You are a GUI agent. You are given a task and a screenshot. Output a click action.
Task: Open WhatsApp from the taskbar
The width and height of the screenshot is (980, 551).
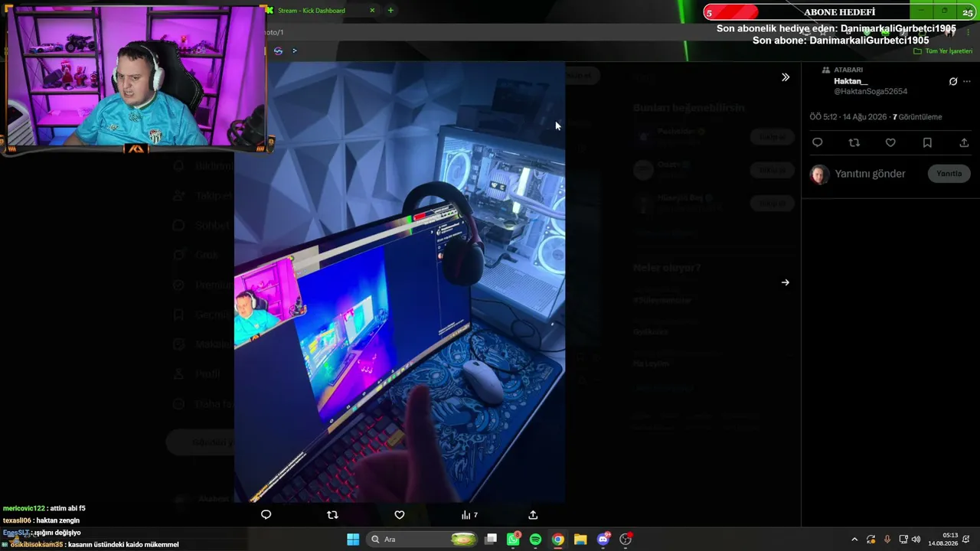click(x=513, y=540)
